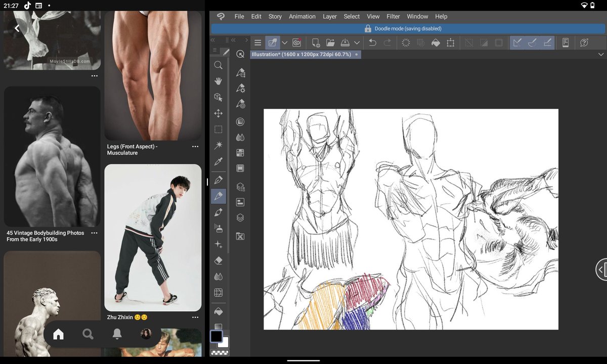Open the Layer menu
The image size is (607, 364).
pos(330,17)
